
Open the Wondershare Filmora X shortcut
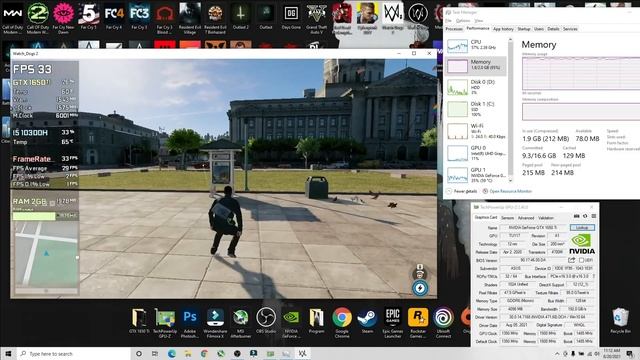click(215, 322)
